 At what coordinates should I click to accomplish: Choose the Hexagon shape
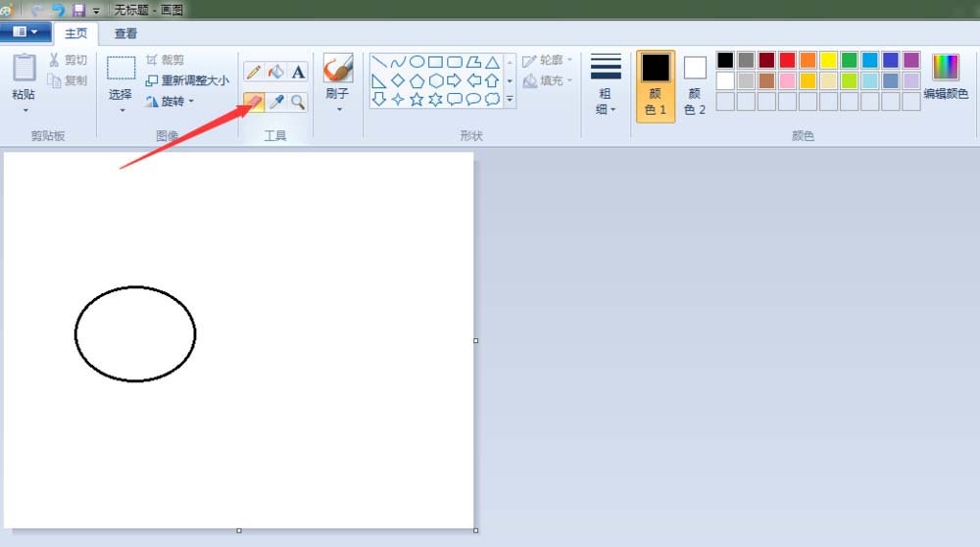[436, 80]
